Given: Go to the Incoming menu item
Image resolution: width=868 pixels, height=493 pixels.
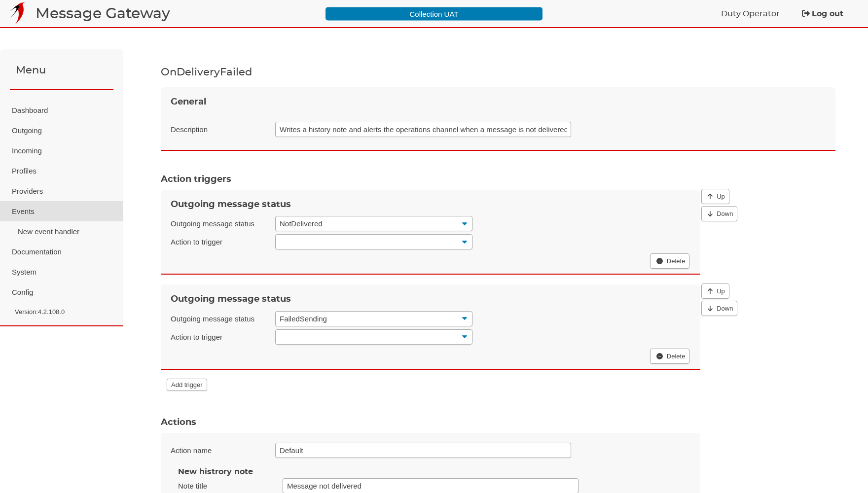Looking at the screenshot, I should [x=62, y=150].
